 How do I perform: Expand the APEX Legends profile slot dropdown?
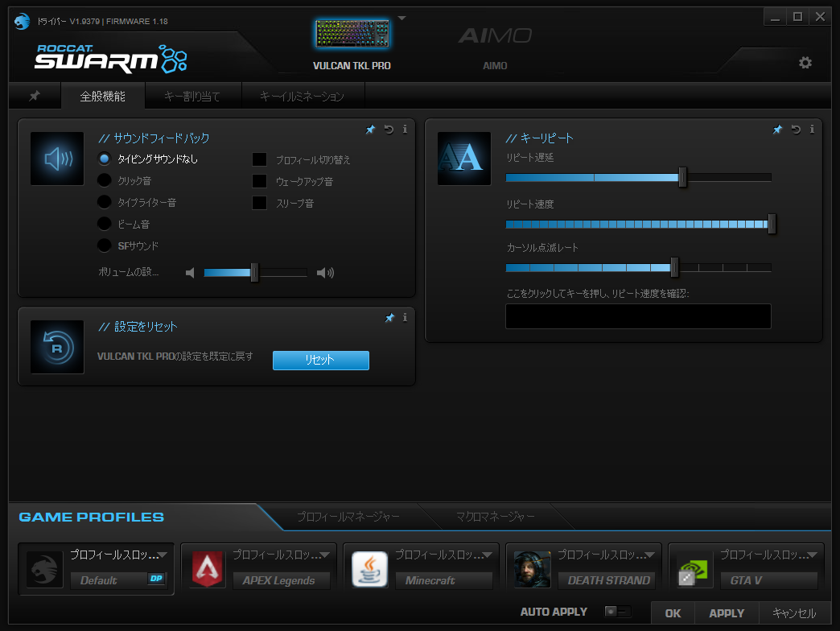tap(324, 555)
